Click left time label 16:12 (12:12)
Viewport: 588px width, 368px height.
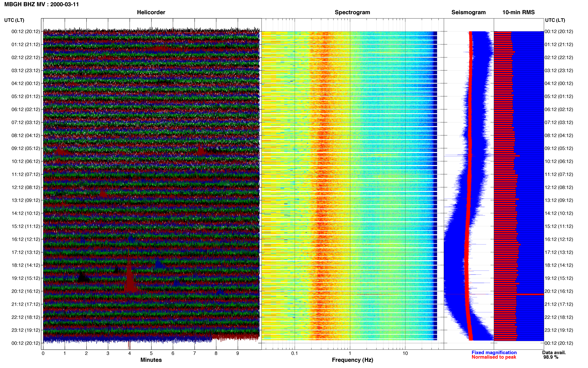[26, 239]
